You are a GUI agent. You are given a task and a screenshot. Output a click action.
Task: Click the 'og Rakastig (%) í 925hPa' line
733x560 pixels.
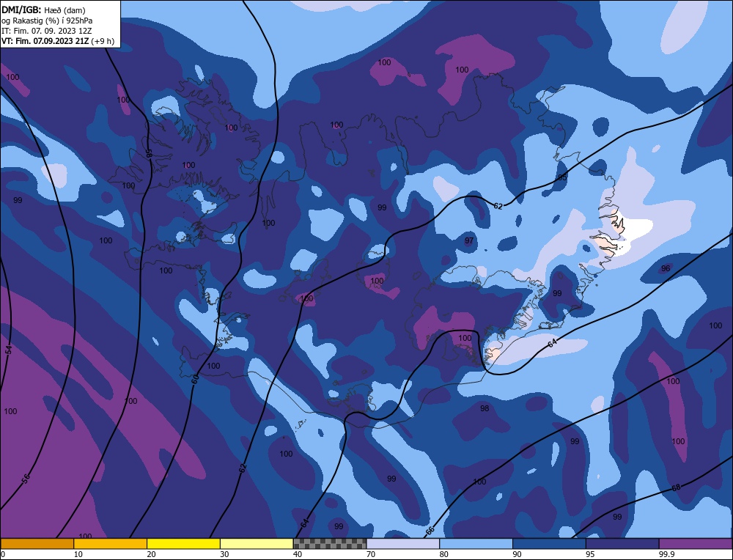(47, 20)
